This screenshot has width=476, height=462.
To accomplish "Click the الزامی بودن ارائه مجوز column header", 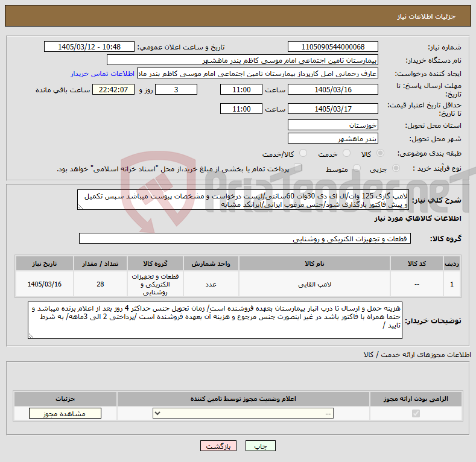I will click(416, 399).
